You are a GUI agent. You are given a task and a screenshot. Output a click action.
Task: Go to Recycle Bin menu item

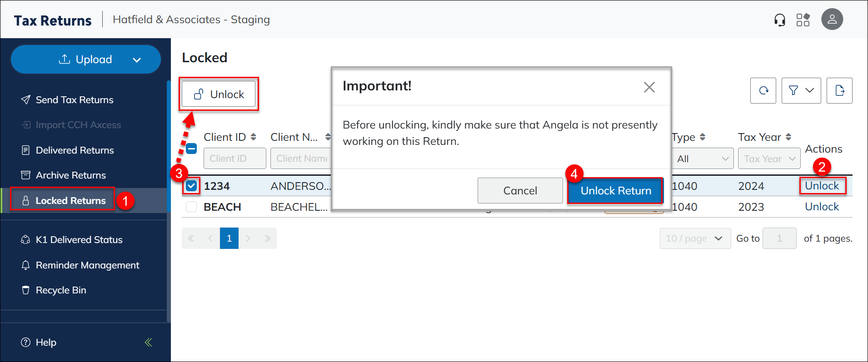61,290
